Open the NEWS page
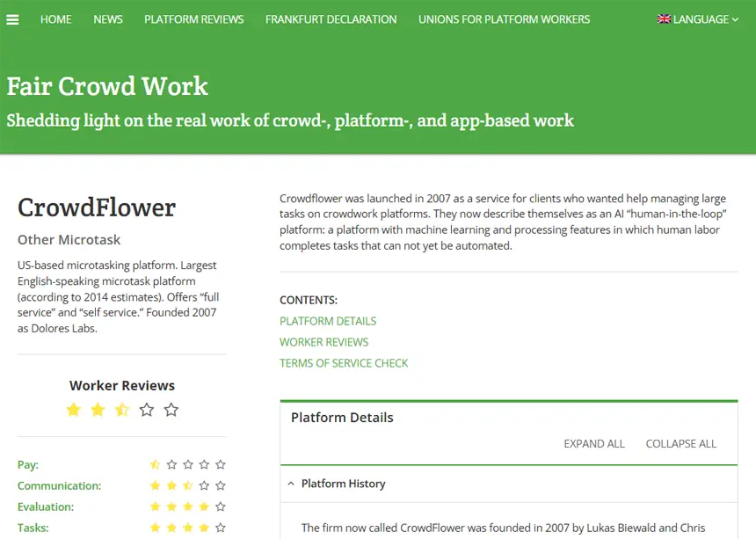The image size is (756, 539). click(x=107, y=18)
